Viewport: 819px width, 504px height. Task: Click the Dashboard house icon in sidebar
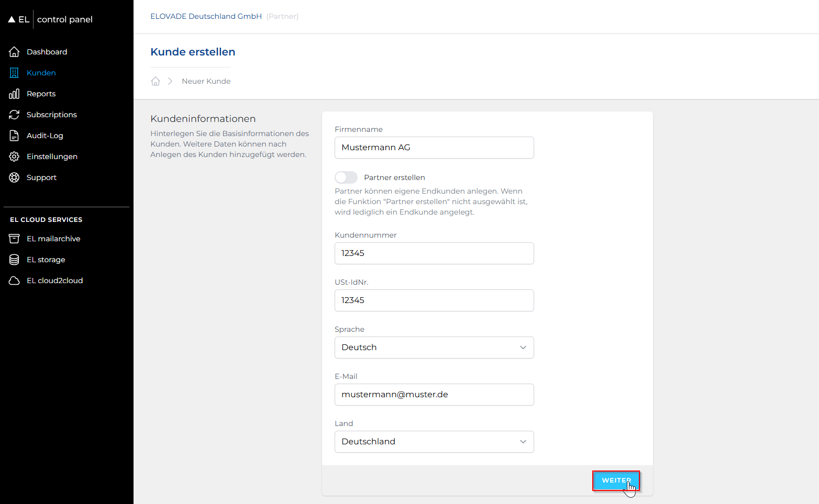[x=14, y=52]
